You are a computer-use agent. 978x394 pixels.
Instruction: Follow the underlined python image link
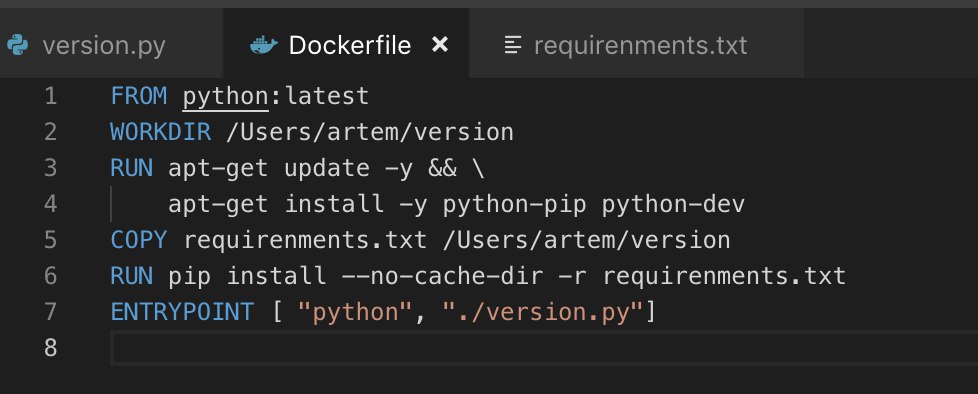(x=226, y=97)
